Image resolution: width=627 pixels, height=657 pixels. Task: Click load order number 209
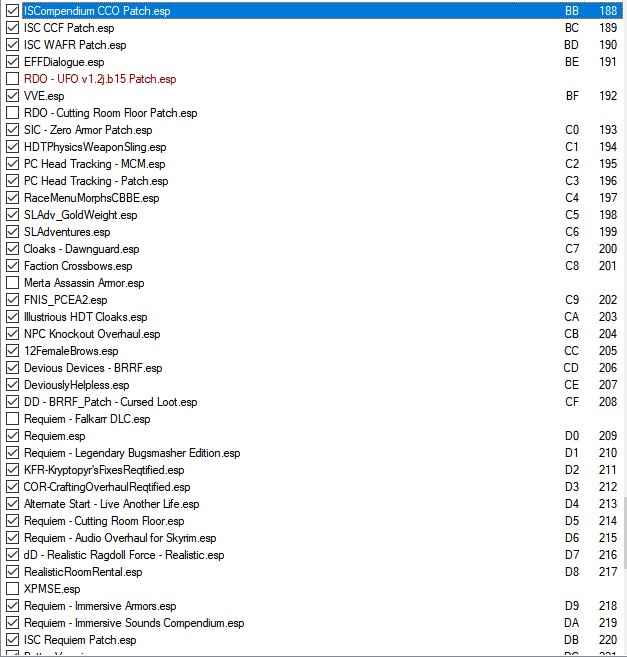608,436
